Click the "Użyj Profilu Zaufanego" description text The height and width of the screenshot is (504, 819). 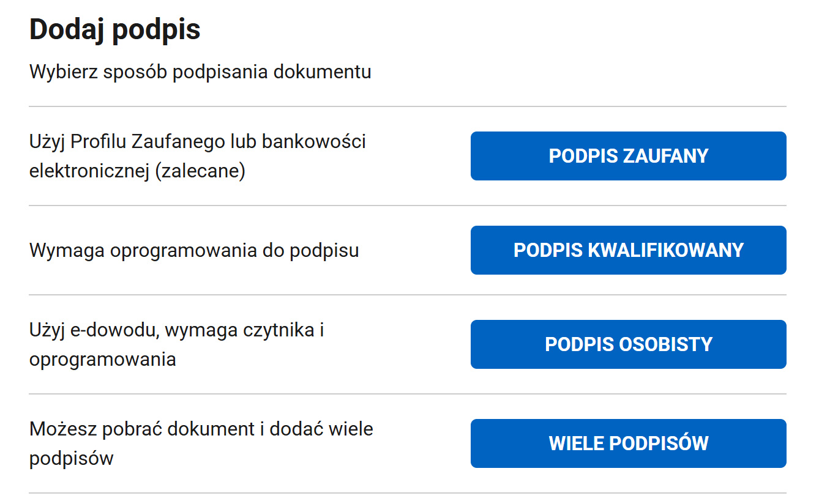[197, 142]
